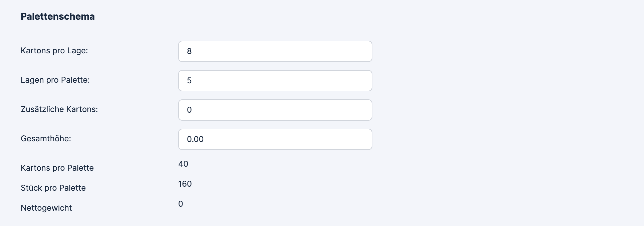Click the computed value 40 for Kartons pro Palette
644x226 pixels.
tap(183, 164)
